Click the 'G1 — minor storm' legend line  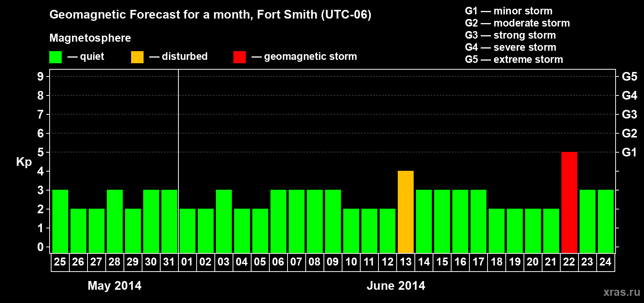coord(508,11)
